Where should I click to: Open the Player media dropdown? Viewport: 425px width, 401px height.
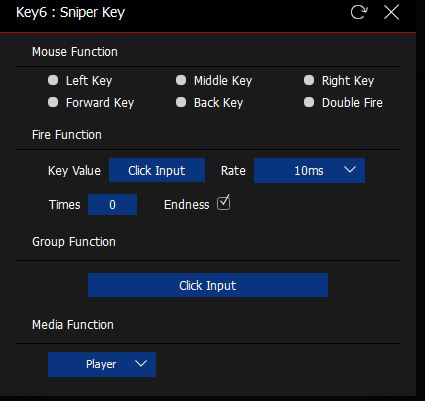click(x=102, y=364)
